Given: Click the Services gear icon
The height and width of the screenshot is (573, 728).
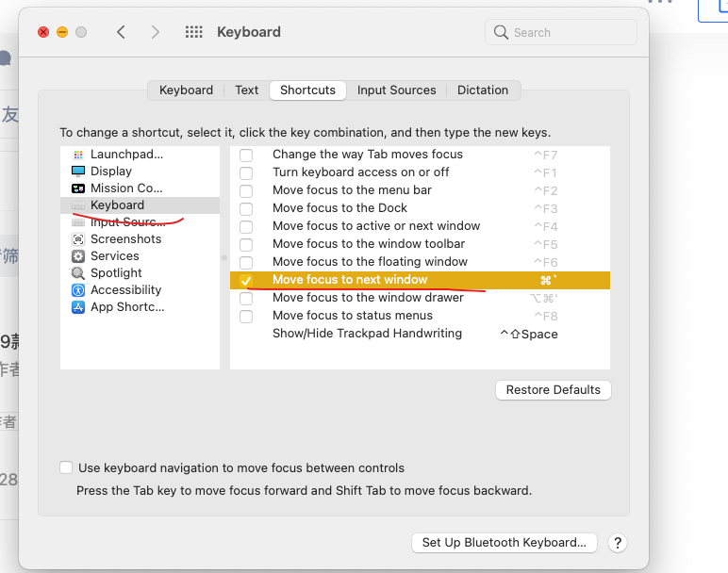Looking at the screenshot, I should pos(78,256).
